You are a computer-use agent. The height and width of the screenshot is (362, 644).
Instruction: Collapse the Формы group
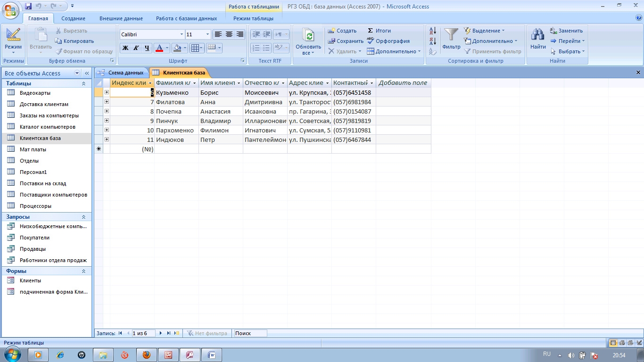pyautogui.click(x=83, y=271)
